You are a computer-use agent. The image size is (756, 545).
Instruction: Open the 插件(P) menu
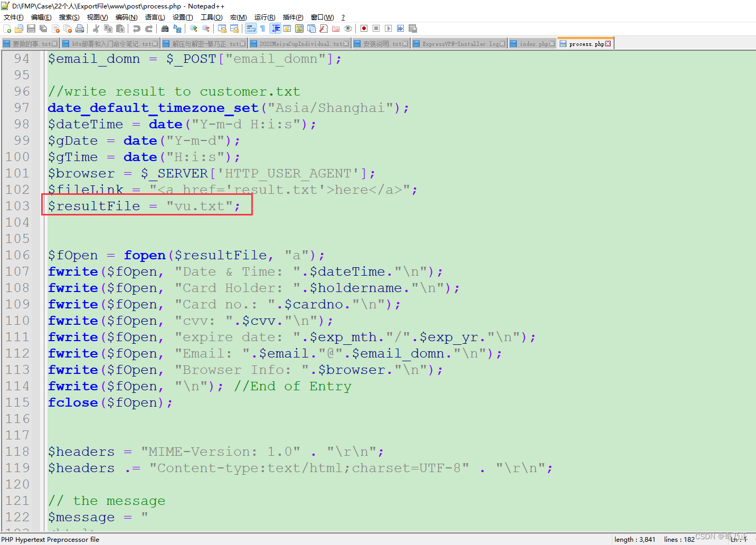(x=293, y=17)
